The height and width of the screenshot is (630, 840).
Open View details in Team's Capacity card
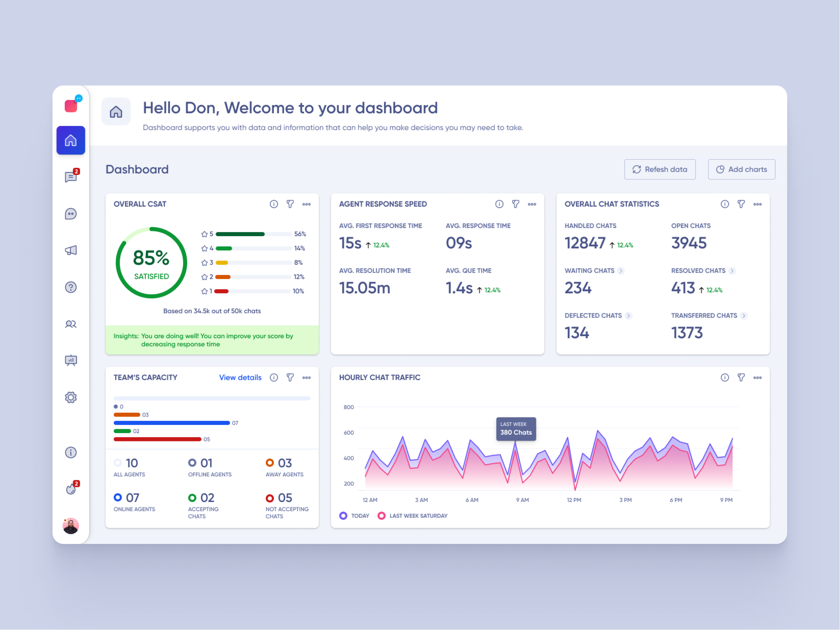[x=240, y=377]
